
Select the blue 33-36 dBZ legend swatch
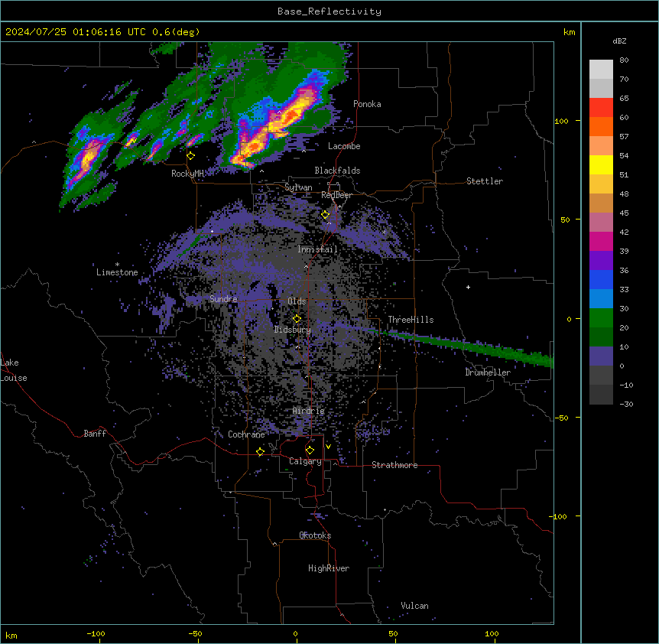601,279
